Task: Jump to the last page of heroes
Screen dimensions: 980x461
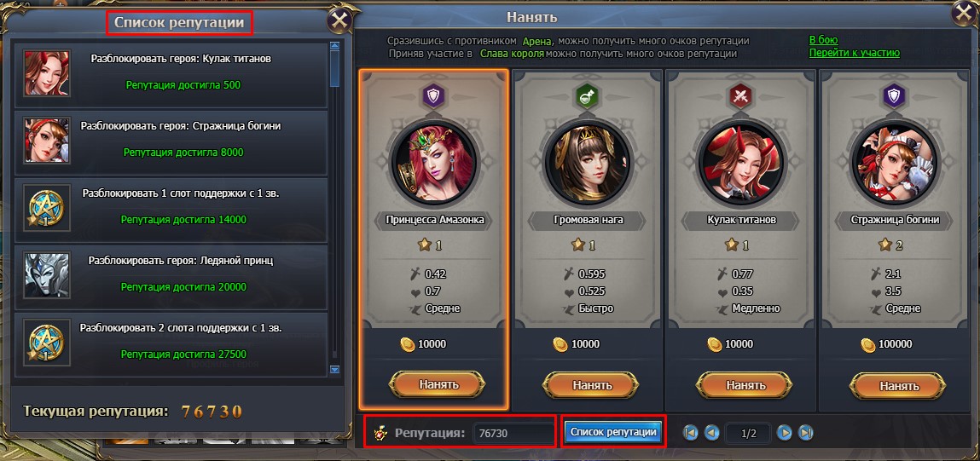Action: (x=806, y=432)
